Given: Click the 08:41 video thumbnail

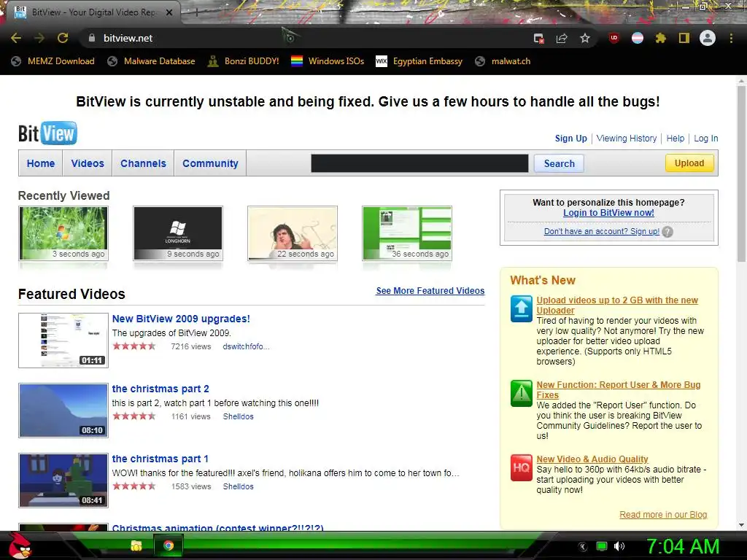Looking at the screenshot, I should click(x=63, y=481).
